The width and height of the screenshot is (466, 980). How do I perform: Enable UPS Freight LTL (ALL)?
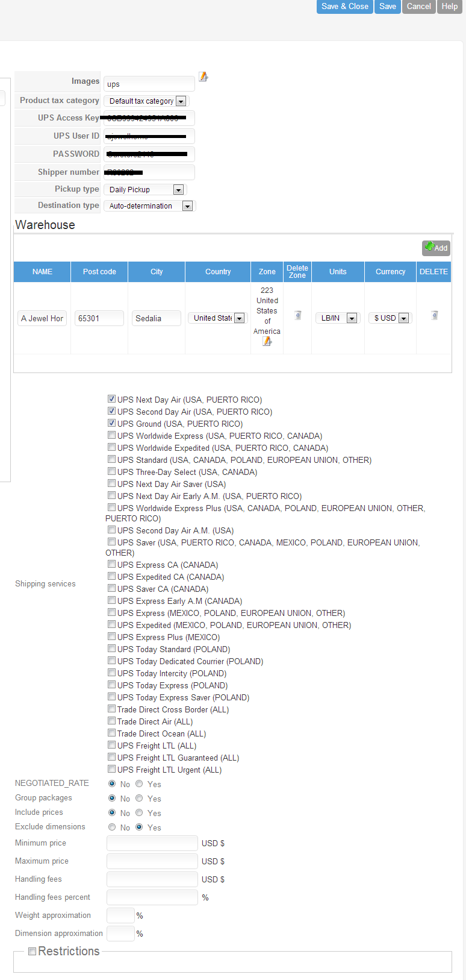(111, 745)
